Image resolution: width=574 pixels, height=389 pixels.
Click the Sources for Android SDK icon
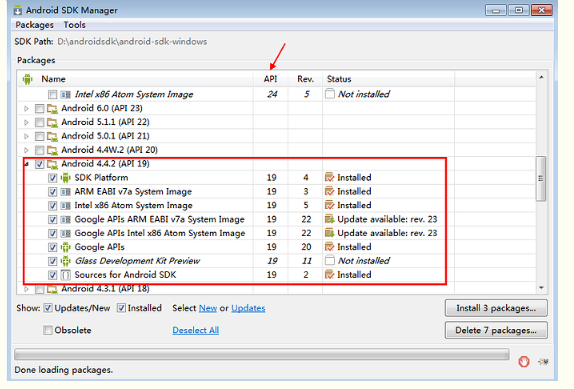(66, 275)
